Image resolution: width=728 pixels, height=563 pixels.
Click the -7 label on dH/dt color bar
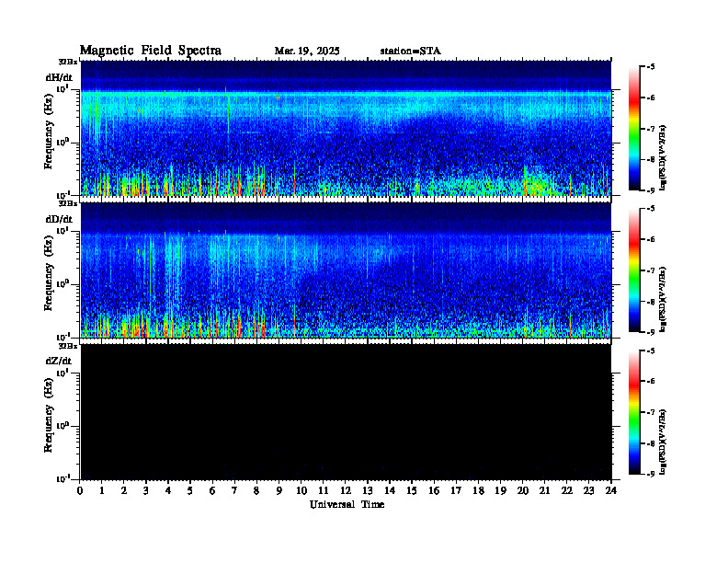click(651, 129)
